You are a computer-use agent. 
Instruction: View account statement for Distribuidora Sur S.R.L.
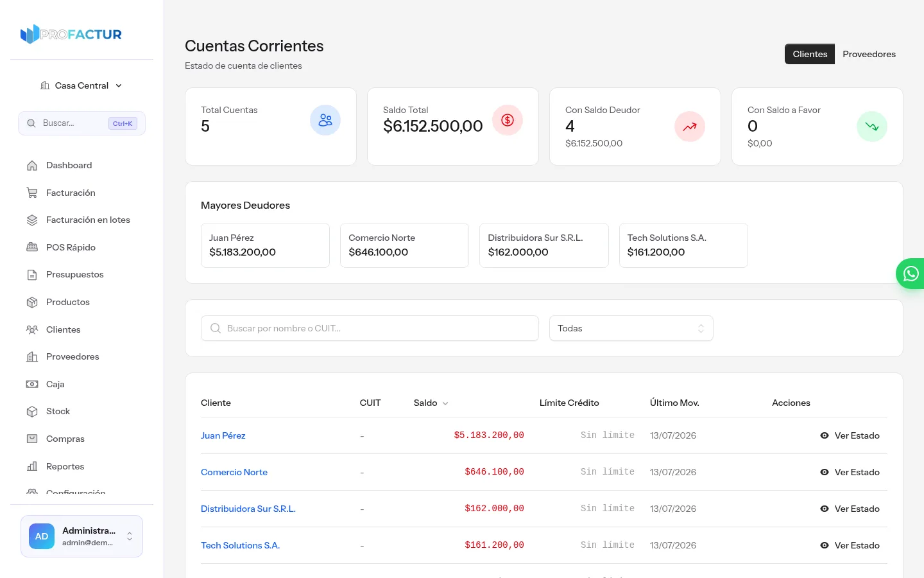[x=850, y=509]
